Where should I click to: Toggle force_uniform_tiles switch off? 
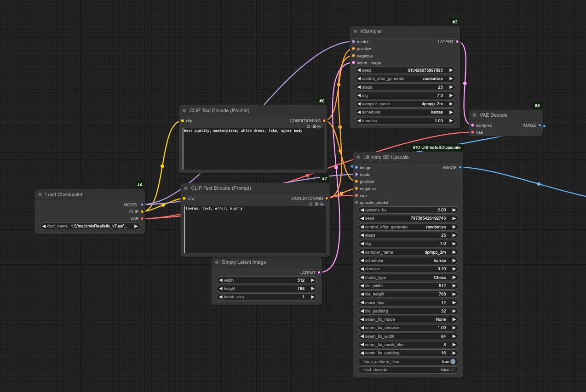click(453, 362)
